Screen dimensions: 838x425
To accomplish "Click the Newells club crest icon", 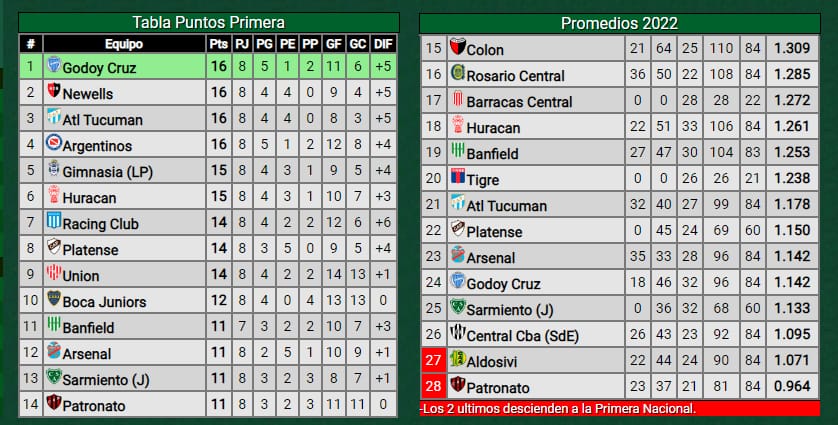I will click(x=54, y=91).
